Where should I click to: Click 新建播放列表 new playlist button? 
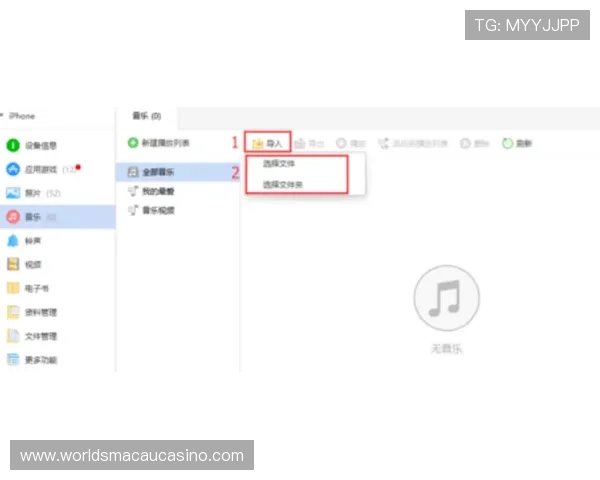pyautogui.click(x=158, y=143)
